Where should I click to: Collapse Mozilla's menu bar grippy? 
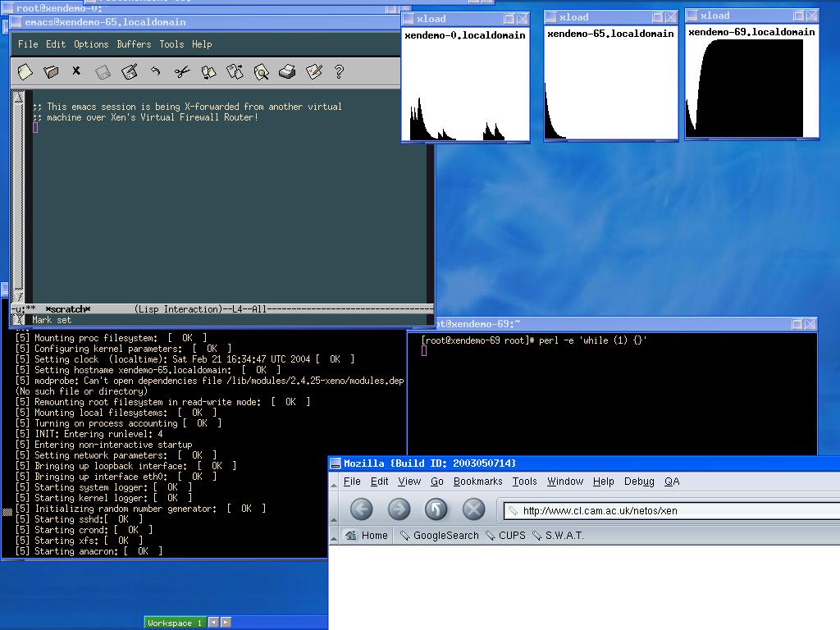tap(334, 482)
